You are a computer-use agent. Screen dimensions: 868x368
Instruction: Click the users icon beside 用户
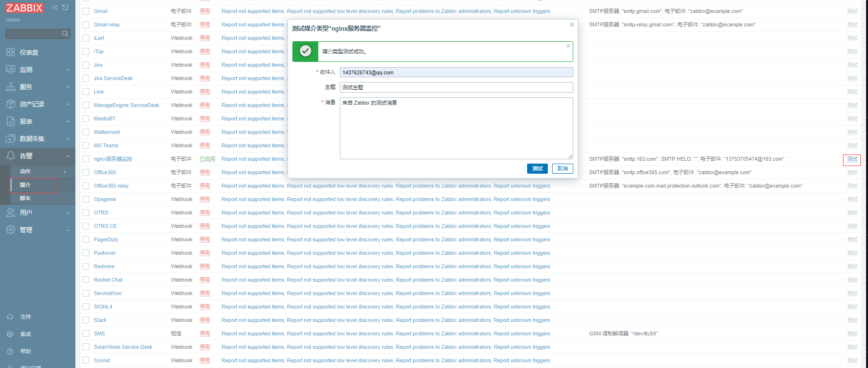click(11, 213)
